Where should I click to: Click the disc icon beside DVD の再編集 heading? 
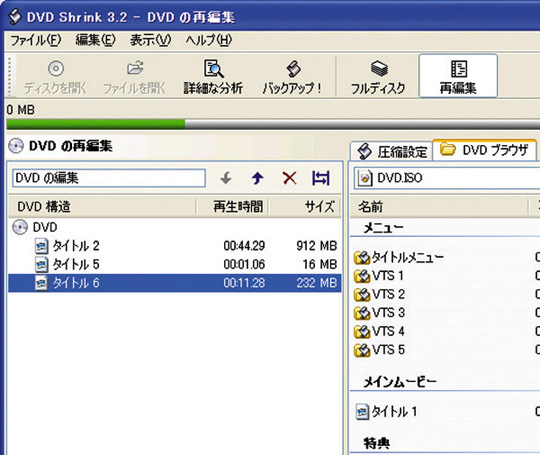pyautogui.click(x=16, y=146)
